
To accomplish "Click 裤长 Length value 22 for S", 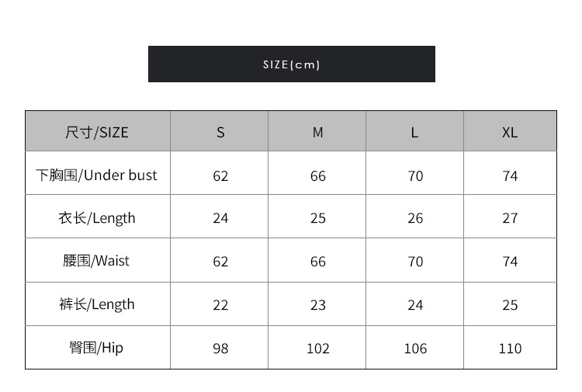I will 220,305.
